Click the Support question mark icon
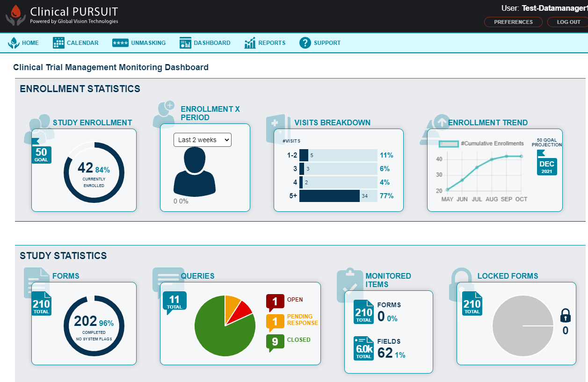This screenshot has height=382, width=588. (x=305, y=43)
